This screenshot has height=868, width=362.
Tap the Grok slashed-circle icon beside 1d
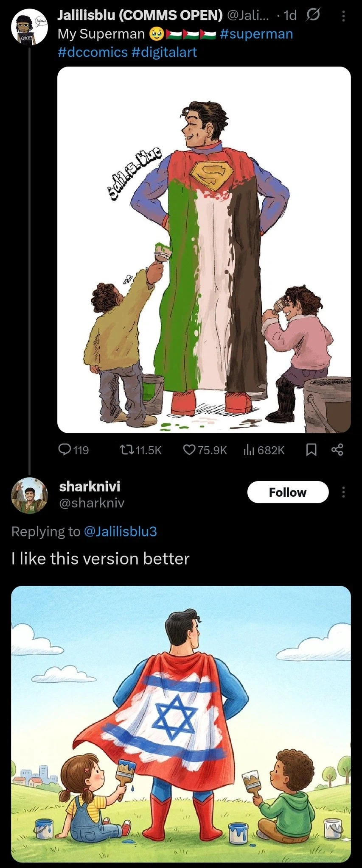click(x=312, y=16)
